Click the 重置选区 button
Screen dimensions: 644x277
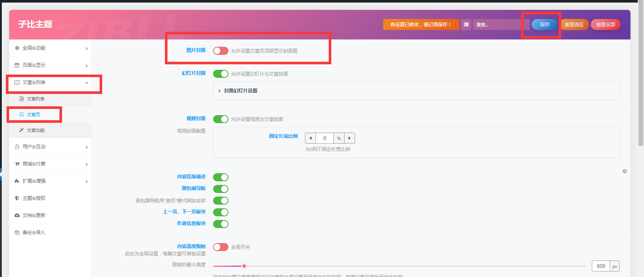574,24
